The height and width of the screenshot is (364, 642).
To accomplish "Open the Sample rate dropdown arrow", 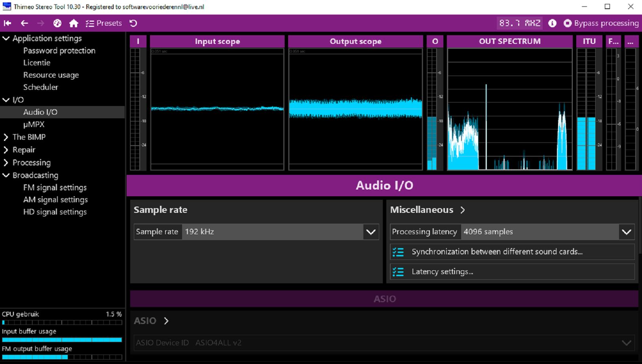I will (371, 232).
